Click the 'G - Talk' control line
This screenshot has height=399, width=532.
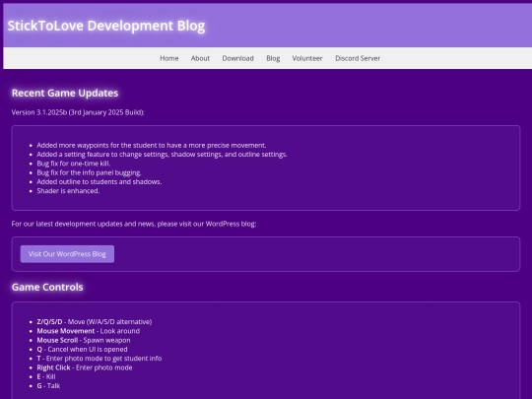pos(48,386)
